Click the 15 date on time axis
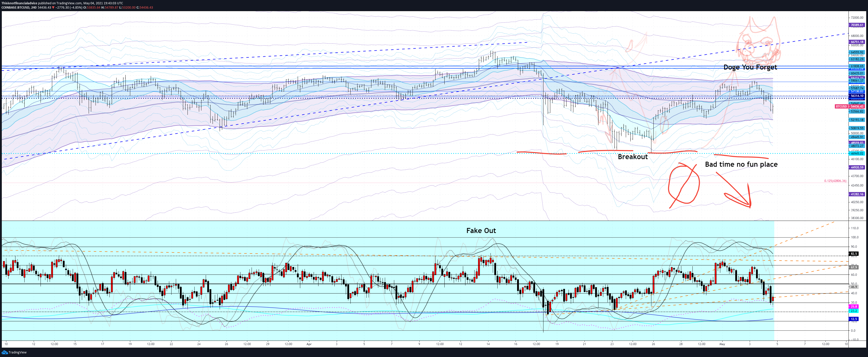The image size is (868, 357). point(75,344)
